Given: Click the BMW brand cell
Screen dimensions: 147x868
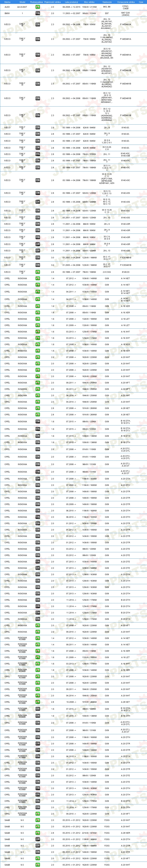Looking at the screenshot, I should tap(7, 14).
